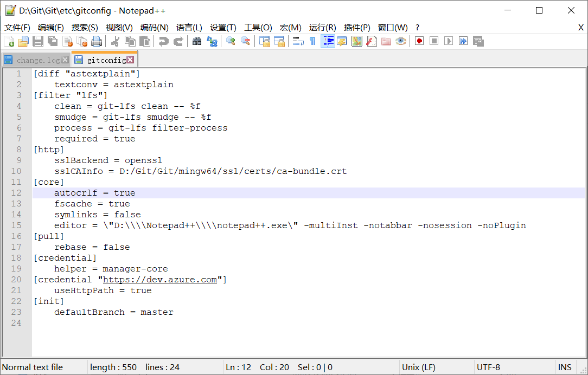Toggle the indent guide toolbar button
Screen dimensions: 588x375
coord(328,41)
